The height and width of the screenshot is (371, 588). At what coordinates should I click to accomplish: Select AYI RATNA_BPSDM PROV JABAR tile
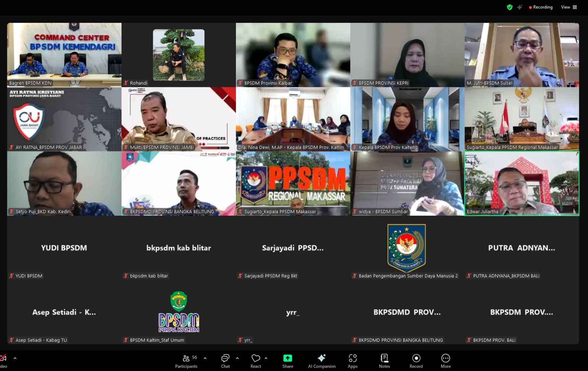tap(64, 119)
